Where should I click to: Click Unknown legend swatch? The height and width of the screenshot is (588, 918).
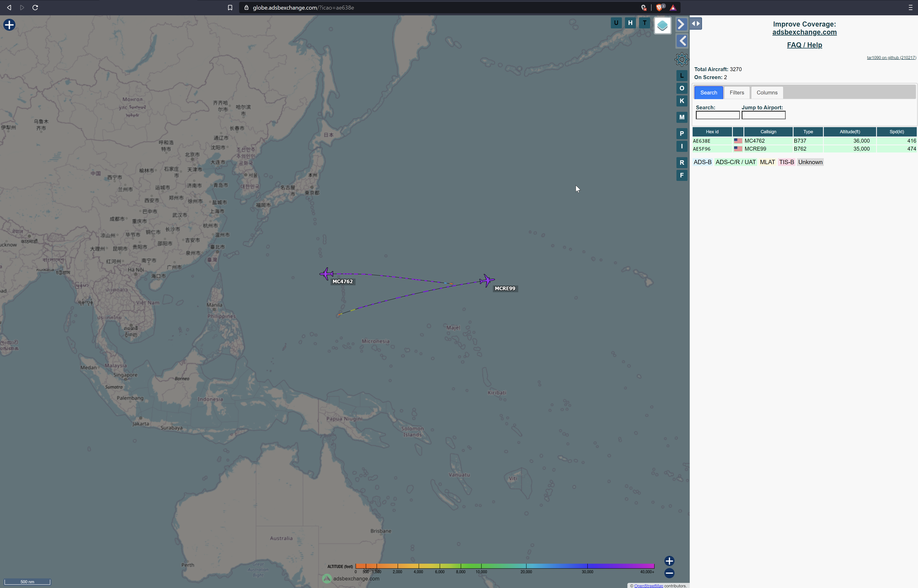point(810,162)
